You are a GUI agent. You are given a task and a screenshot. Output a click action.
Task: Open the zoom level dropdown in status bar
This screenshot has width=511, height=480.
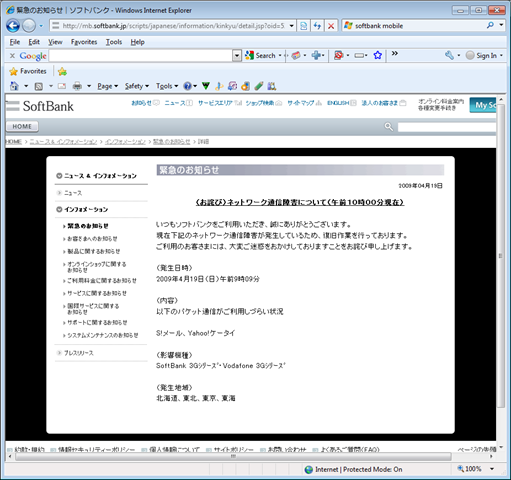(492, 469)
